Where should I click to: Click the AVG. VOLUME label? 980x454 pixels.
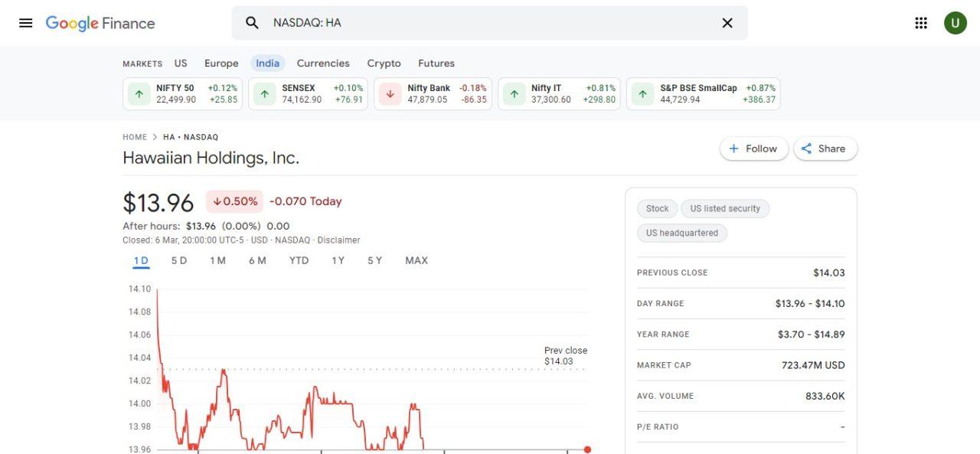[665, 396]
